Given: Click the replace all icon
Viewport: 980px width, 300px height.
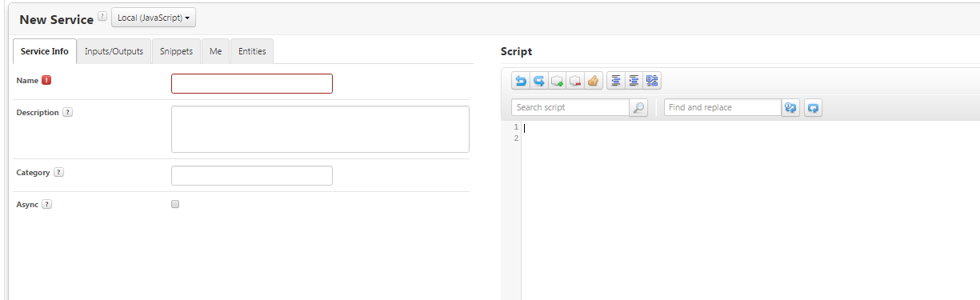Looking at the screenshot, I should point(814,107).
